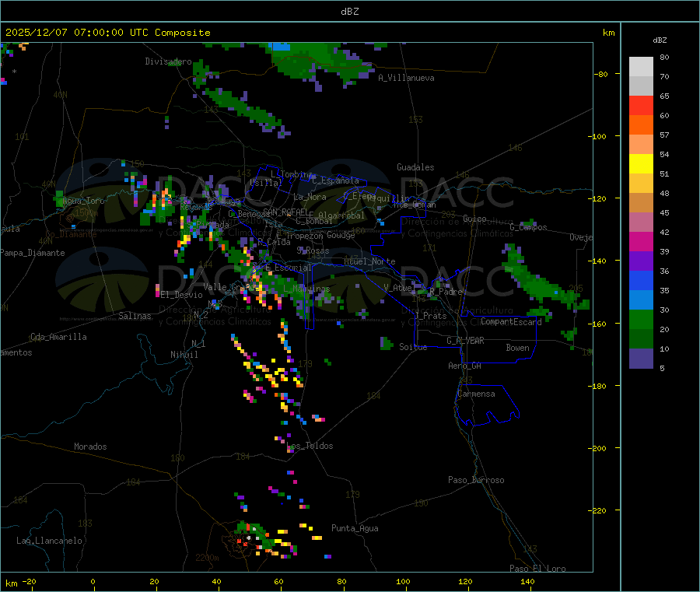Click the '100' km tick on bottom axis
Screen dimensions: 700x592
click(403, 581)
